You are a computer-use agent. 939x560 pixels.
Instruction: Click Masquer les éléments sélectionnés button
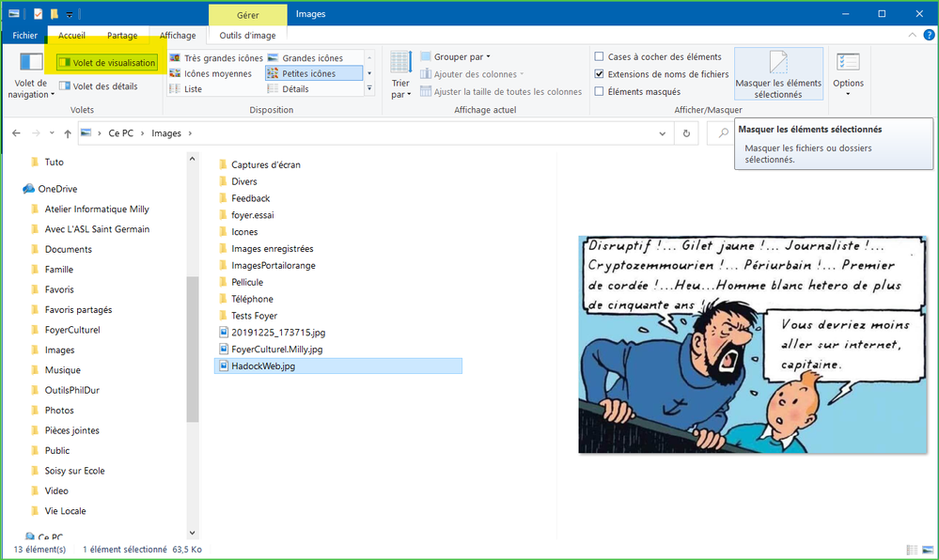(x=778, y=74)
